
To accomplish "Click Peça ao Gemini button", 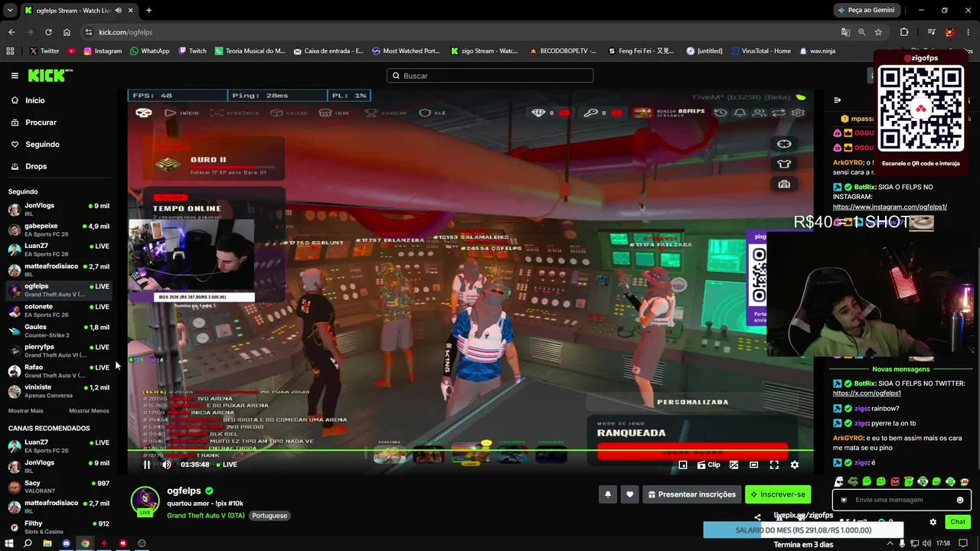I will [x=866, y=10].
